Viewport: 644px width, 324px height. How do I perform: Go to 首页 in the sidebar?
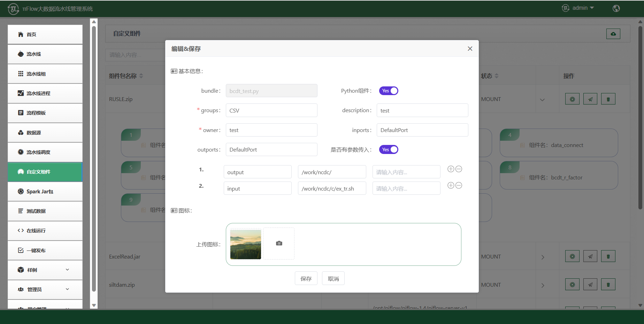tap(45, 34)
